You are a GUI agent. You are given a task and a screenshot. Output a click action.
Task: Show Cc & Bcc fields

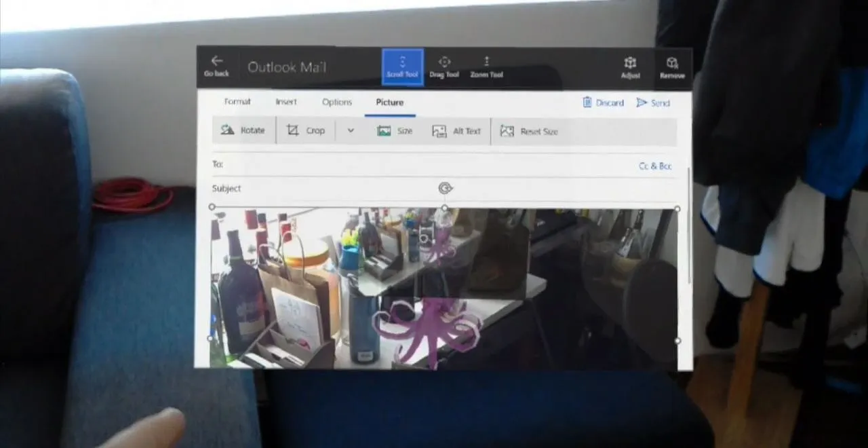[655, 166]
